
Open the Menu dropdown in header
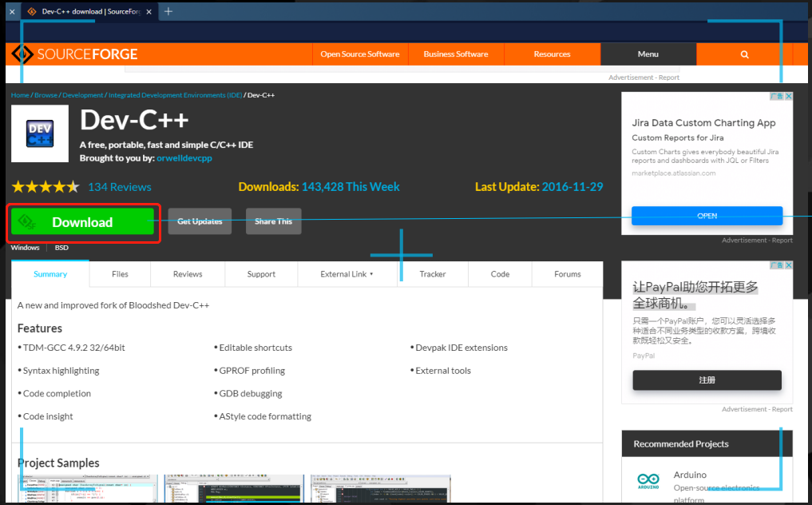point(648,54)
